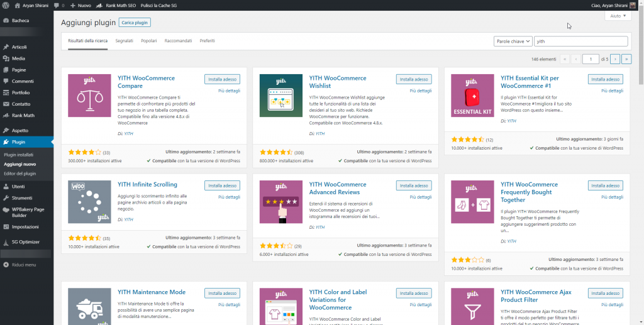Collapse sidebar with Riduci menu

[23, 265]
